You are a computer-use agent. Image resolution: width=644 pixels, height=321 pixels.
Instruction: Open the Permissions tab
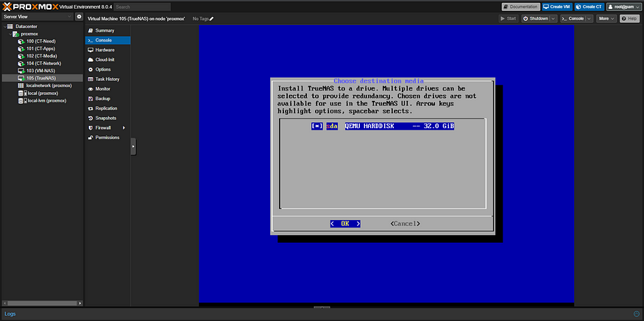coord(107,137)
